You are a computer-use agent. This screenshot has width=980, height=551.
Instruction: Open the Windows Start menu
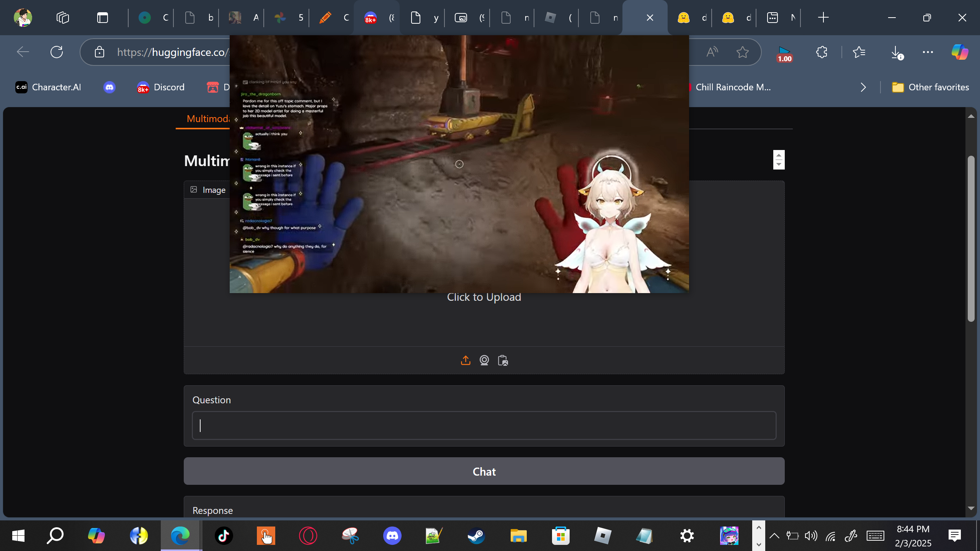pos(18,536)
